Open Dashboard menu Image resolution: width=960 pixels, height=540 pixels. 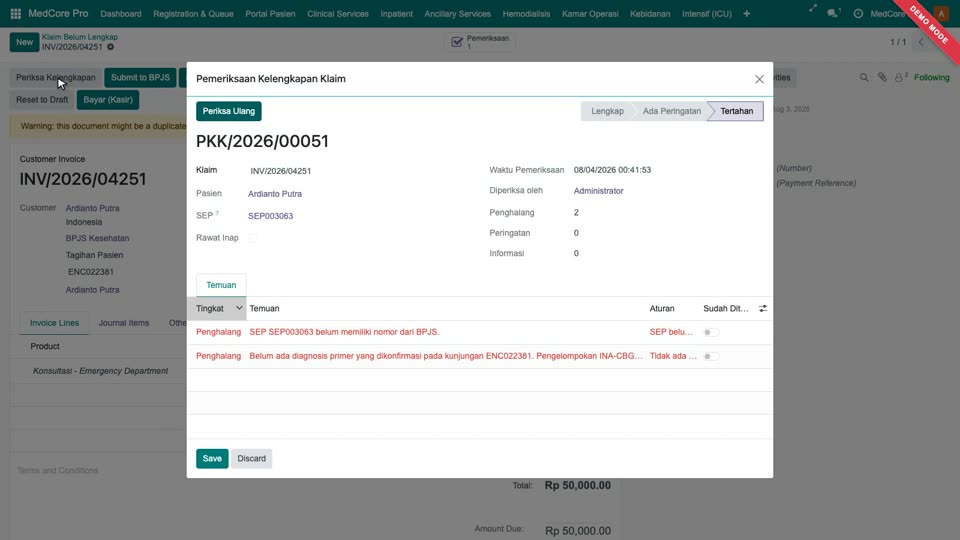(121, 13)
